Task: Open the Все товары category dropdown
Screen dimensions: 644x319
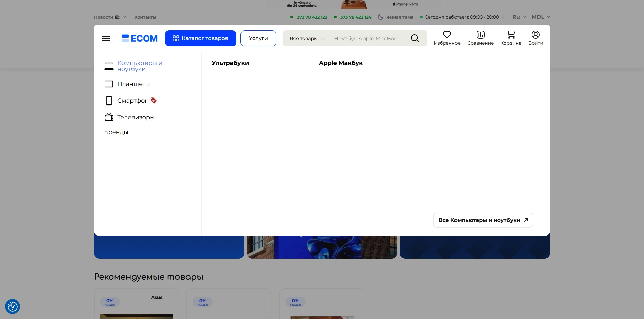Action: pyautogui.click(x=308, y=38)
